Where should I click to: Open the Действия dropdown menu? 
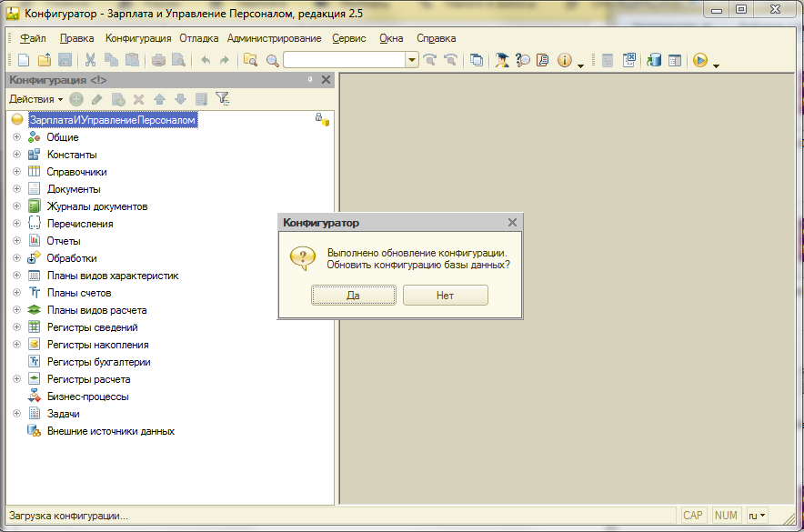pyautogui.click(x=35, y=99)
